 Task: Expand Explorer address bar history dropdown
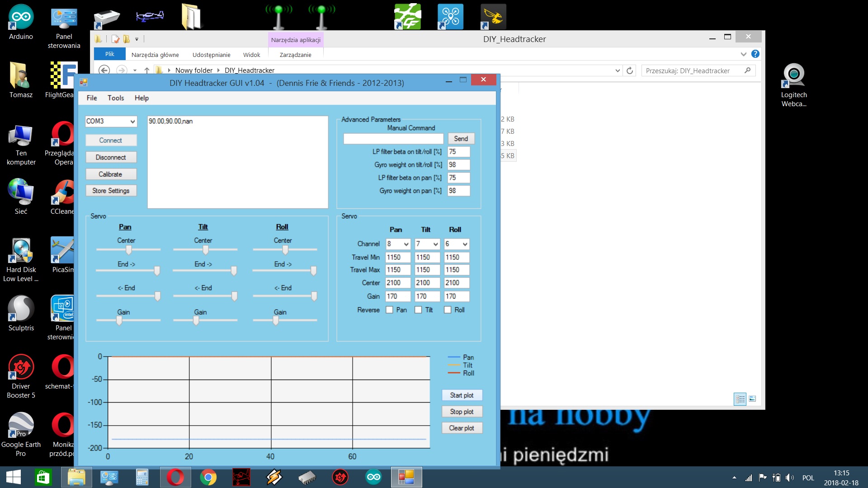618,70
